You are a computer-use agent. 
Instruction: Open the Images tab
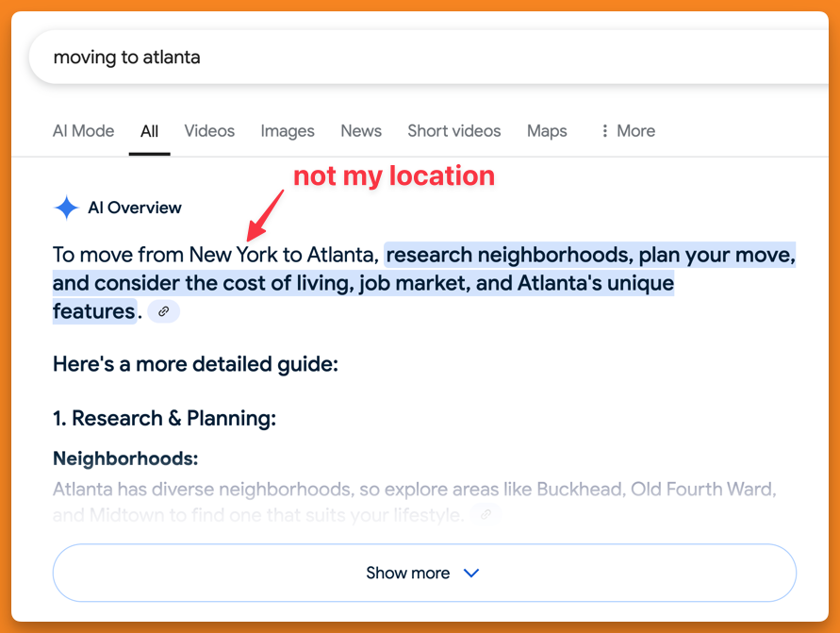[x=288, y=131]
